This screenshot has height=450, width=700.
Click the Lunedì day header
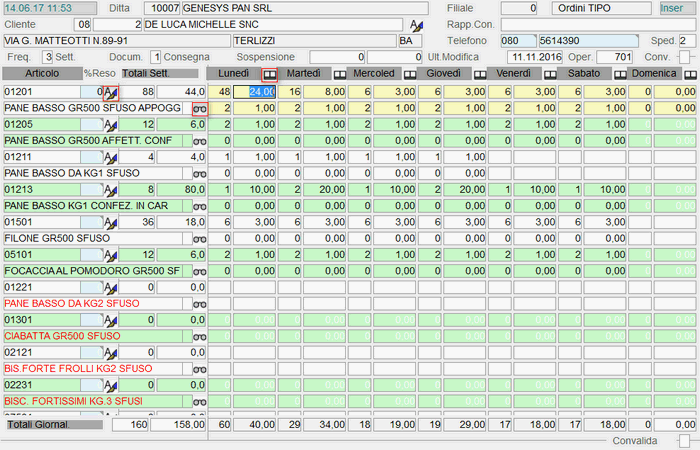tap(234, 73)
